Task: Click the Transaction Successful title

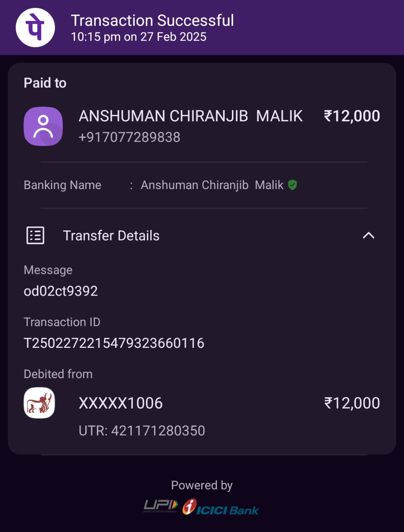Action: (x=152, y=20)
